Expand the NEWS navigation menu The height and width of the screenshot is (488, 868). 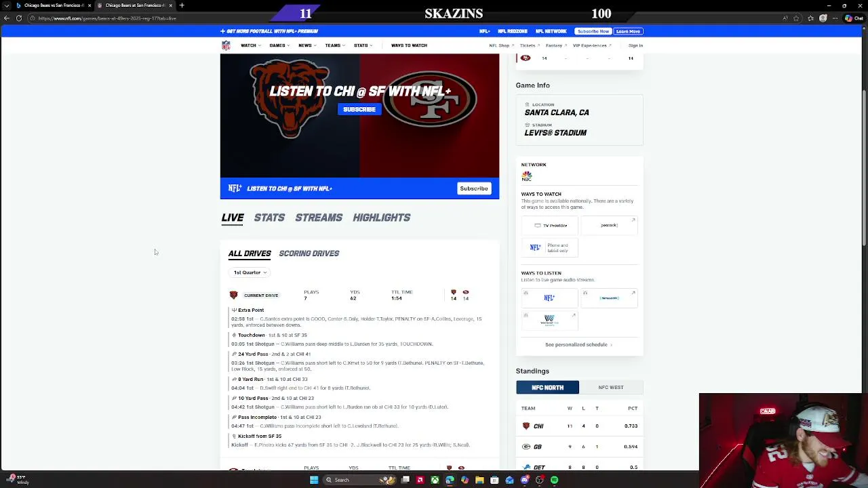307,45
